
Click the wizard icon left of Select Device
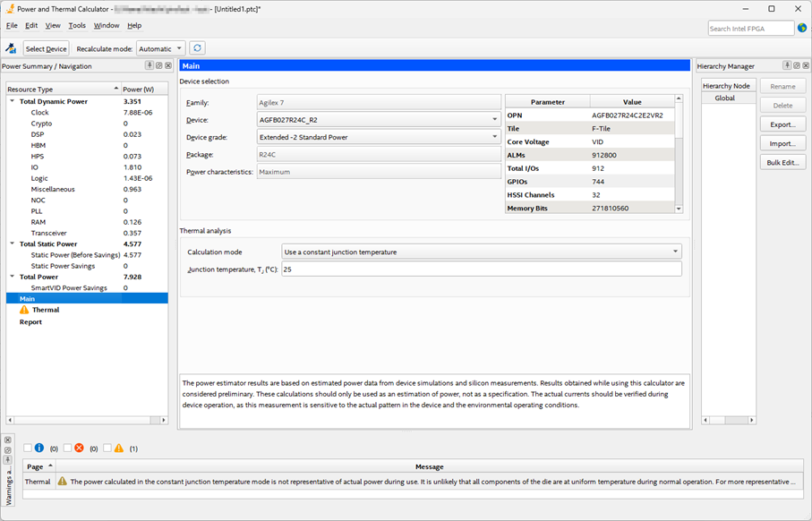click(x=11, y=48)
